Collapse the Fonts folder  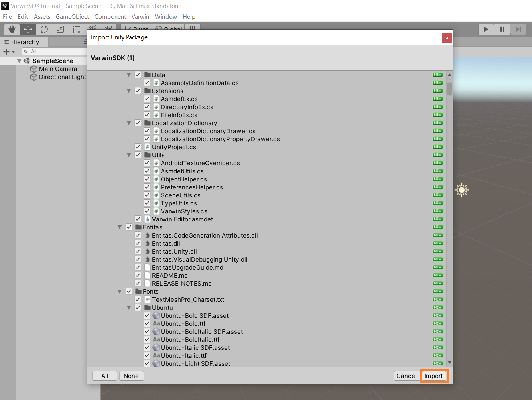click(120, 291)
